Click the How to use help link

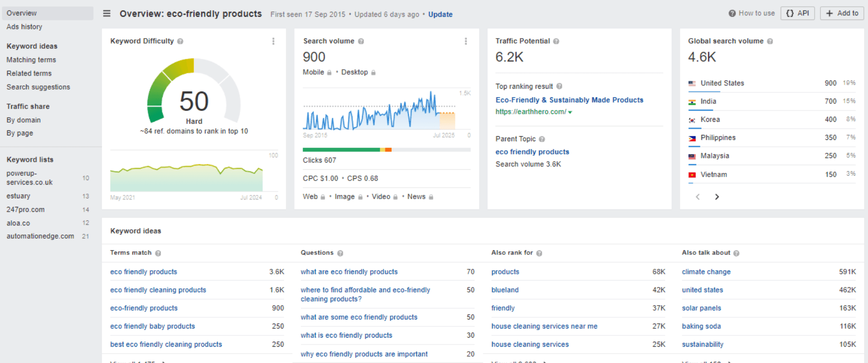(751, 13)
